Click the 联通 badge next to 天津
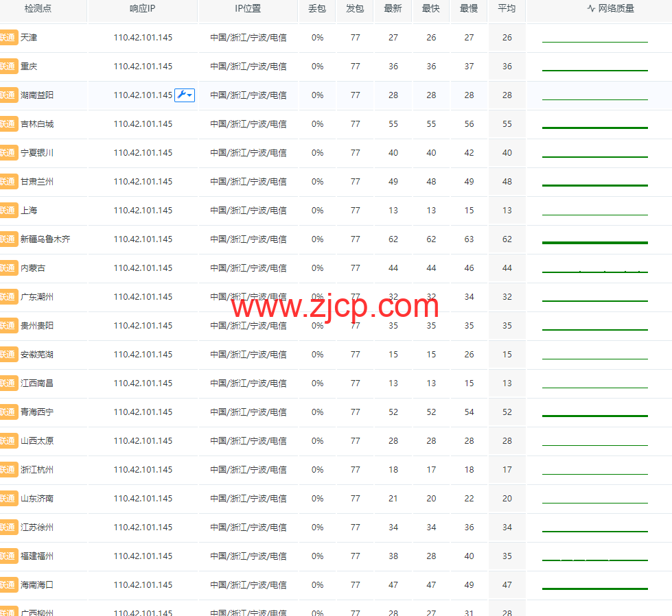This screenshot has height=616, width=672. pyautogui.click(x=8, y=38)
